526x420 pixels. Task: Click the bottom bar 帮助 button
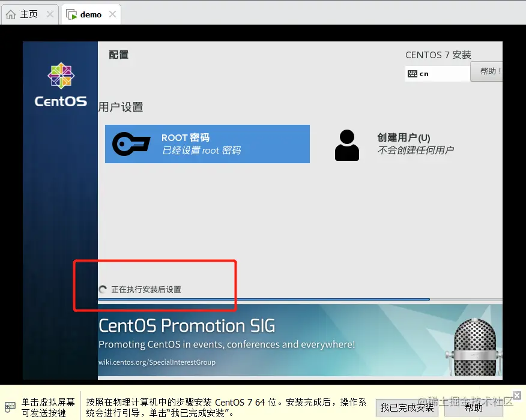click(x=474, y=407)
